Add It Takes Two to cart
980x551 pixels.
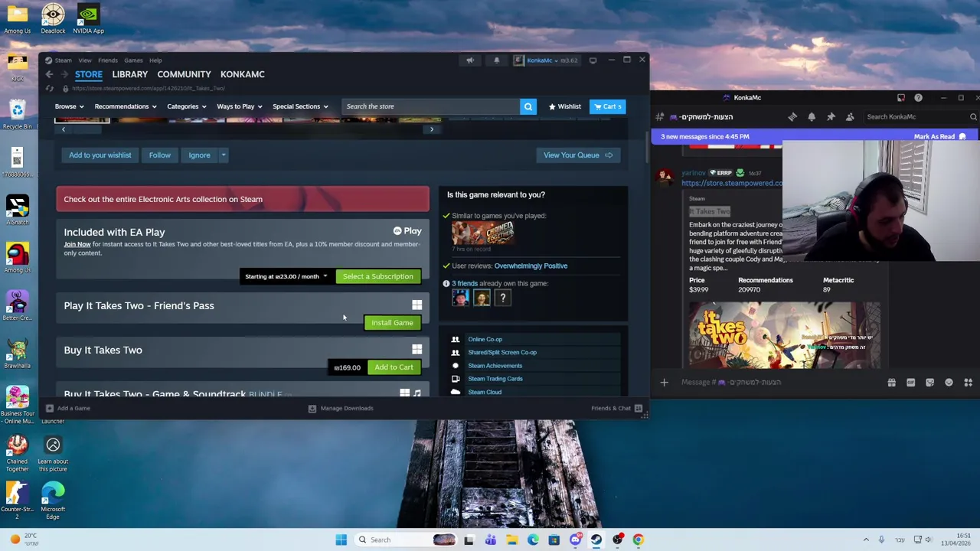(x=394, y=367)
